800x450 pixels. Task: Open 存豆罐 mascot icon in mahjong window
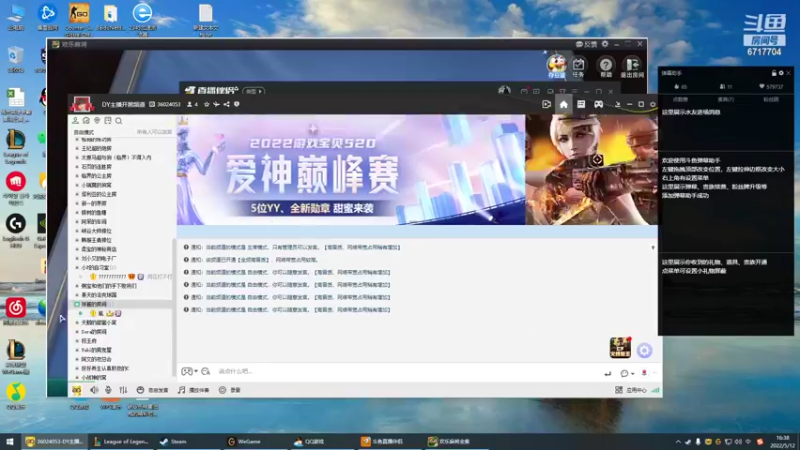tap(557, 66)
